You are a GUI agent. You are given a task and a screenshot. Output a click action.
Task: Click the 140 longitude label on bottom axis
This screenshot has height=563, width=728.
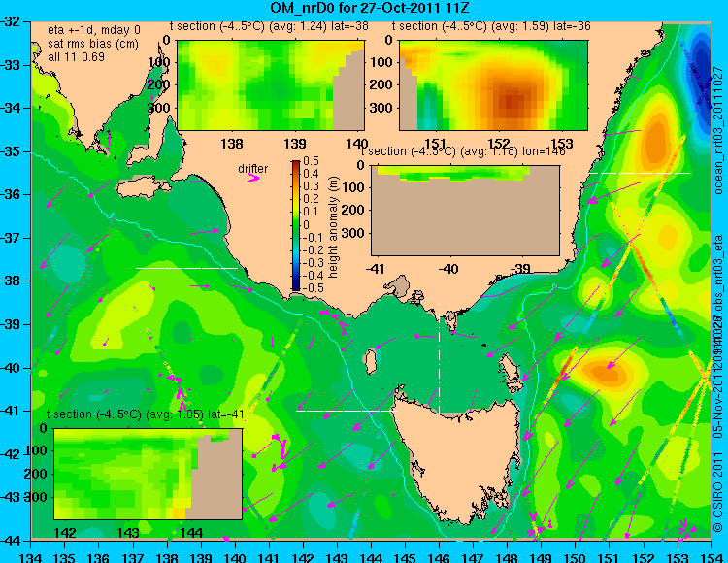tap(235, 557)
